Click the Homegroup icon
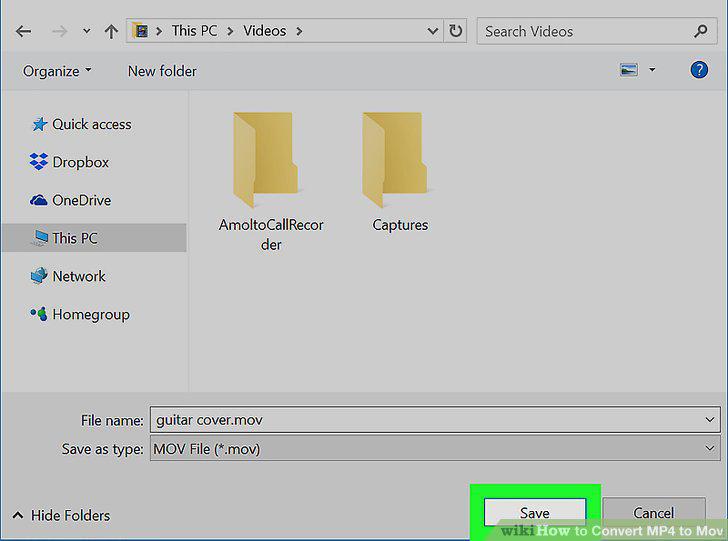 39,314
